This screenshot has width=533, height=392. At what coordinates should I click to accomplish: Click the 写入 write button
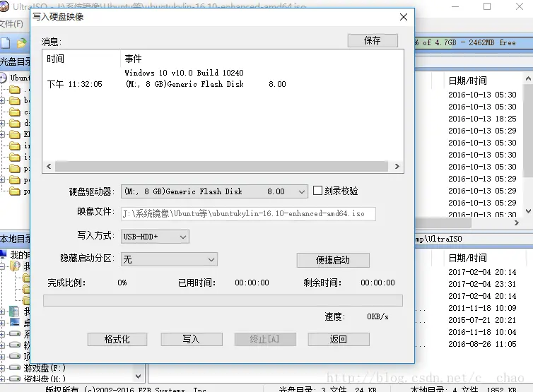click(x=192, y=339)
